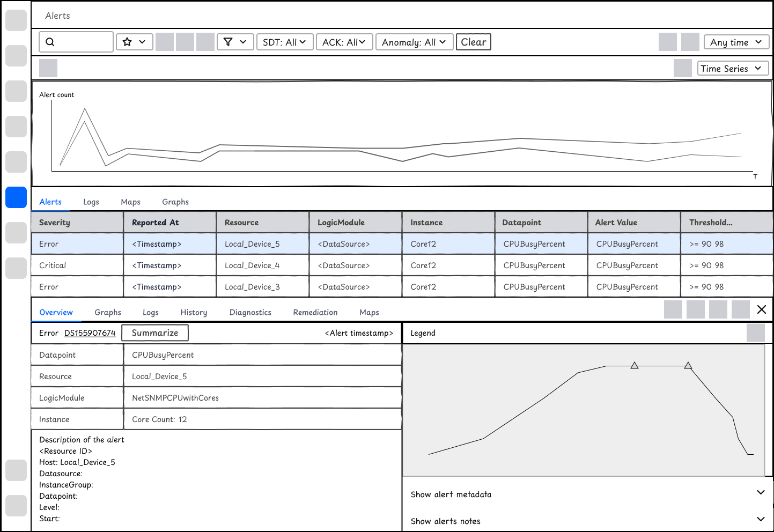Expand the SDT: All dropdown
Image resolution: width=774 pixels, height=532 pixels.
[284, 42]
